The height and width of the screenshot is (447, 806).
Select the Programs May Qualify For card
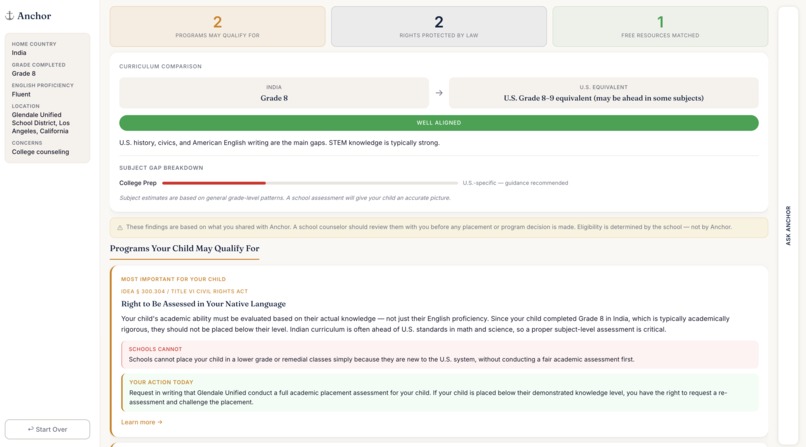217,26
